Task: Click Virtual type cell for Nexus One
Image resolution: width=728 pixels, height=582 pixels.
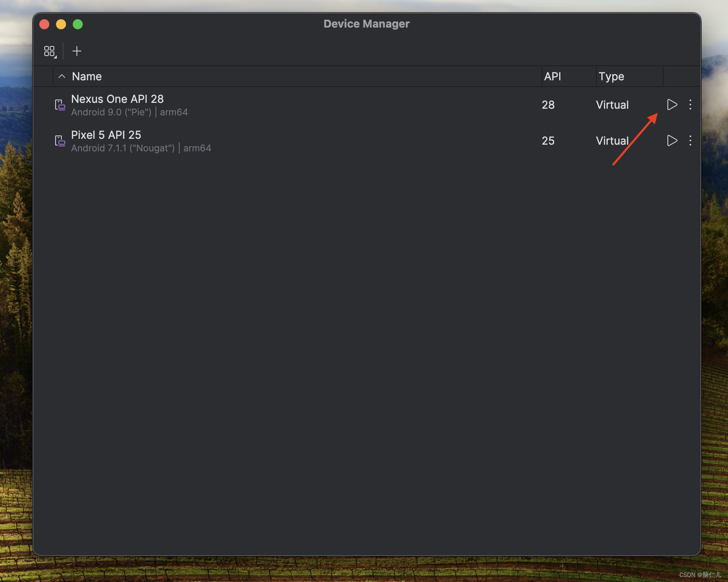Action: coord(612,105)
